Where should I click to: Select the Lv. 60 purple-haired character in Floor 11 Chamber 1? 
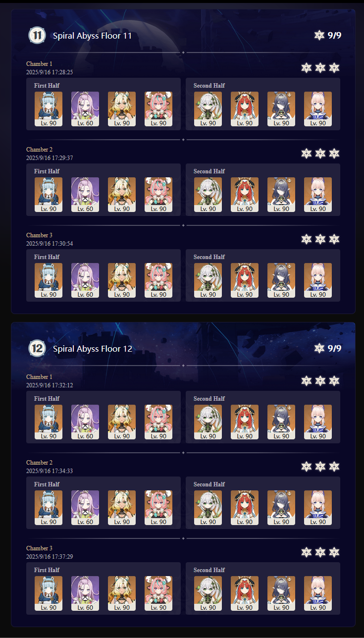tap(85, 109)
